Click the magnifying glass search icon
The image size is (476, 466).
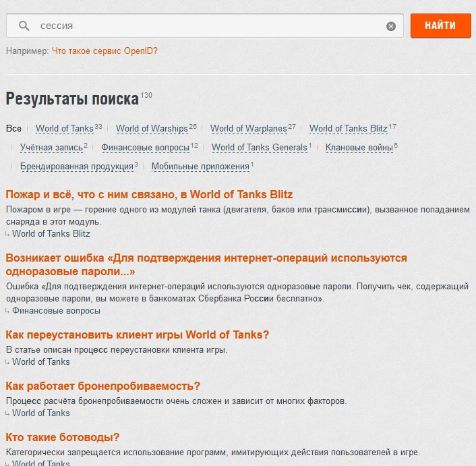[24, 26]
